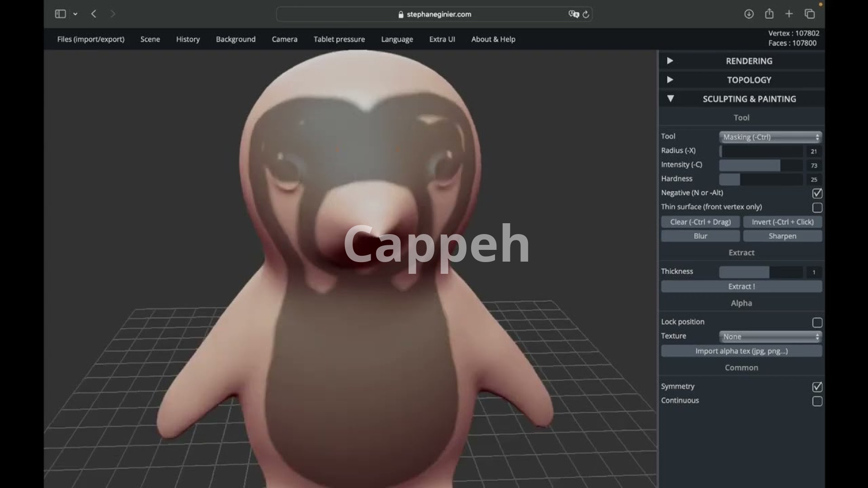
Task: Click the translate icon in address bar
Action: coord(573,14)
